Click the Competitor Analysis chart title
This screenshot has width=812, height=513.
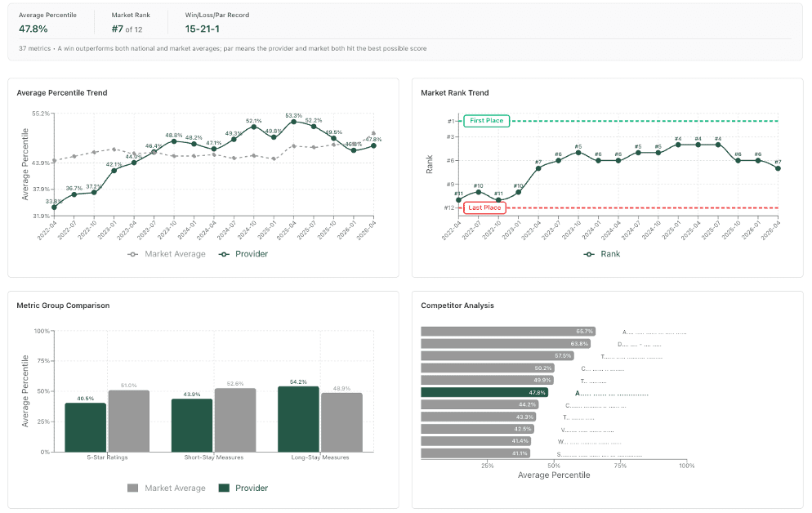click(x=457, y=306)
